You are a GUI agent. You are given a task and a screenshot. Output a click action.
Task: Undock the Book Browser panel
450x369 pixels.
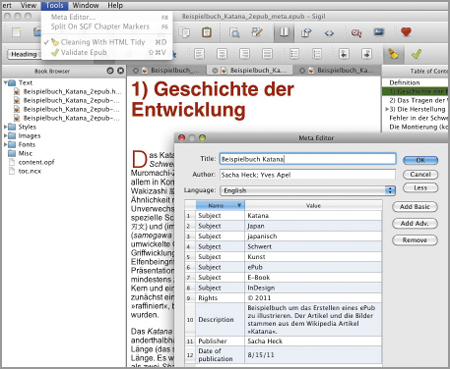[x=110, y=71]
